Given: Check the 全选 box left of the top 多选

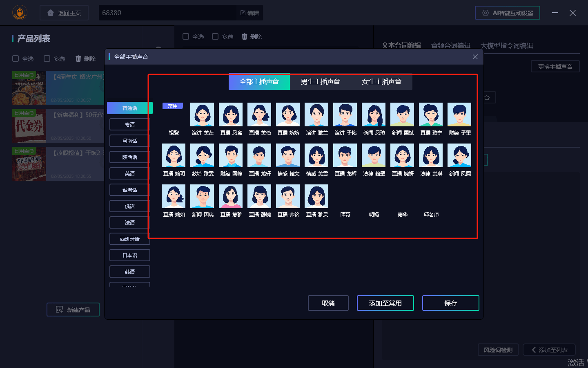Looking at the screenshot, I should (186, 37).
